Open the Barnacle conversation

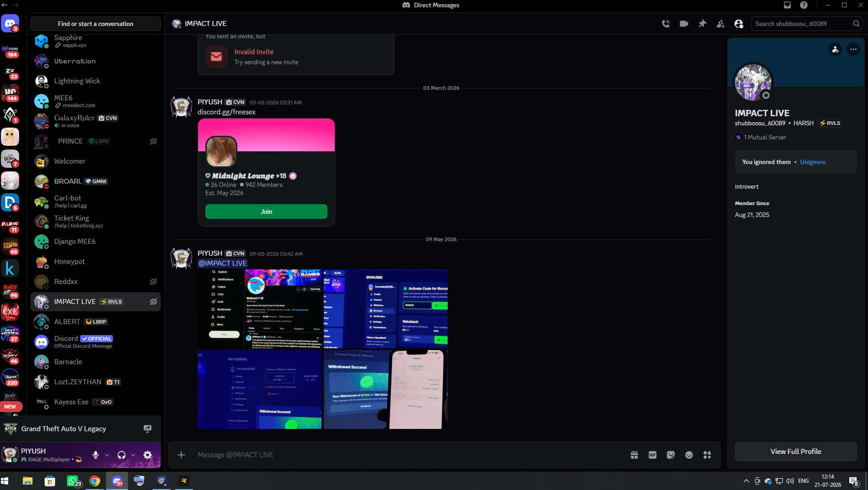pos(96,362)
